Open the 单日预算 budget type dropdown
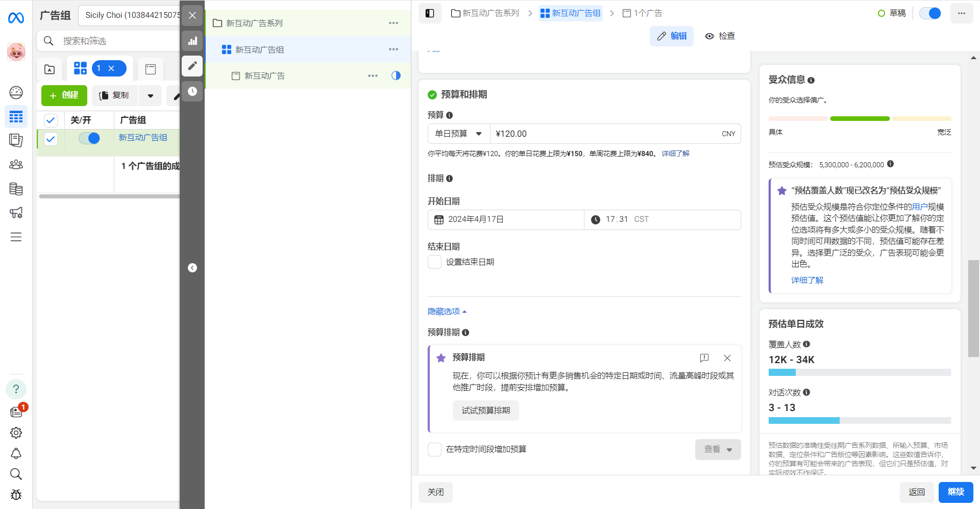Viewport: 980px width, 509px height. click(x=458, y=134)
